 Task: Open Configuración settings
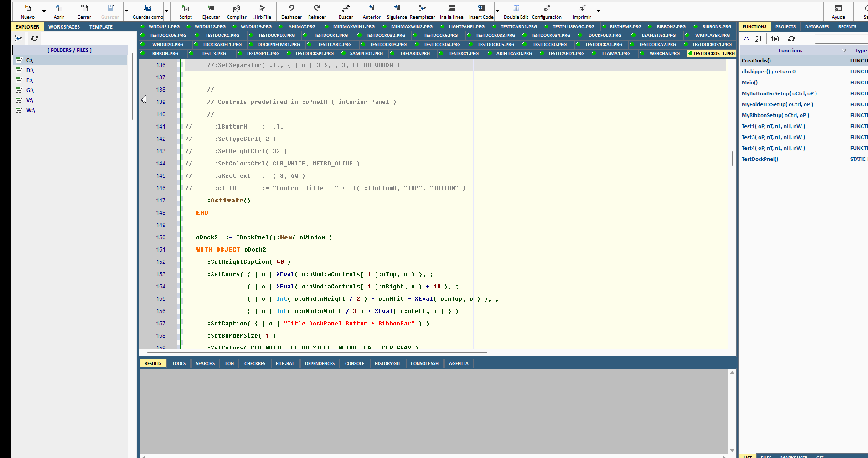pyautogui.click(x=547, y=11)
